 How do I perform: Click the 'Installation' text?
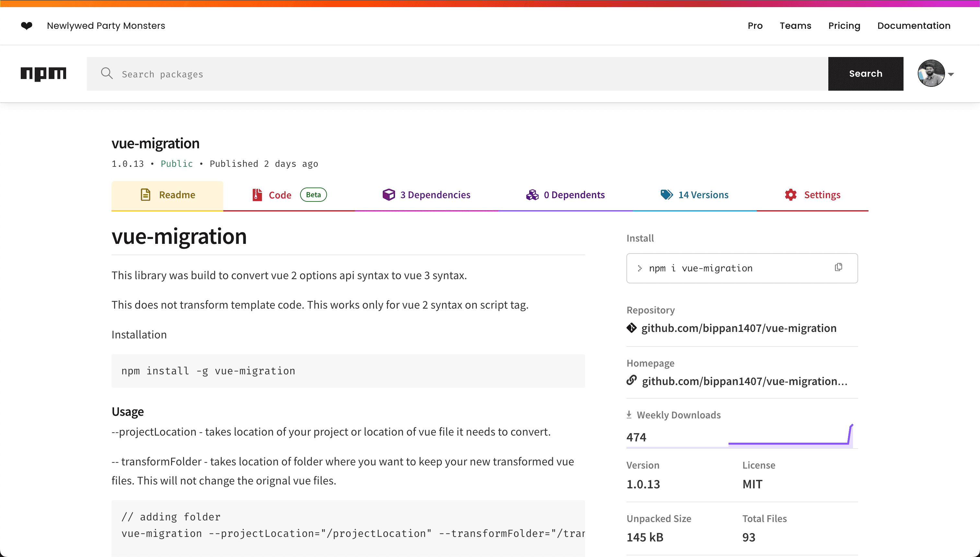tap(139, 334)
